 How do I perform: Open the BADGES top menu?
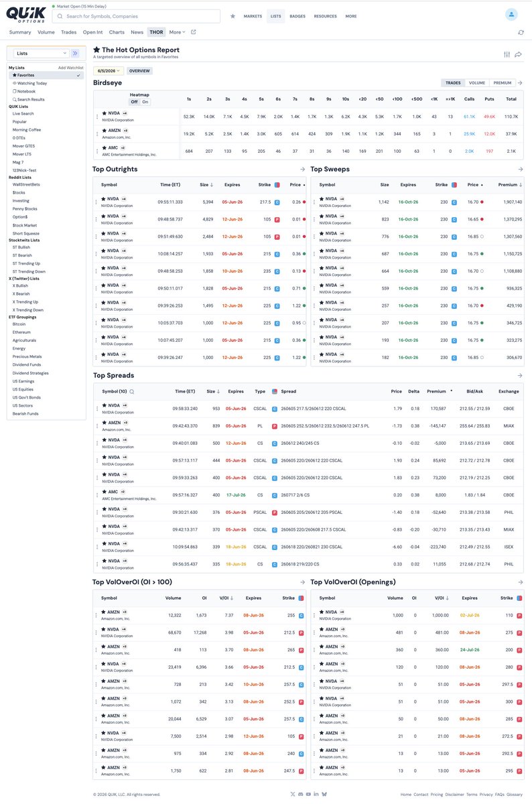(297, 16)
